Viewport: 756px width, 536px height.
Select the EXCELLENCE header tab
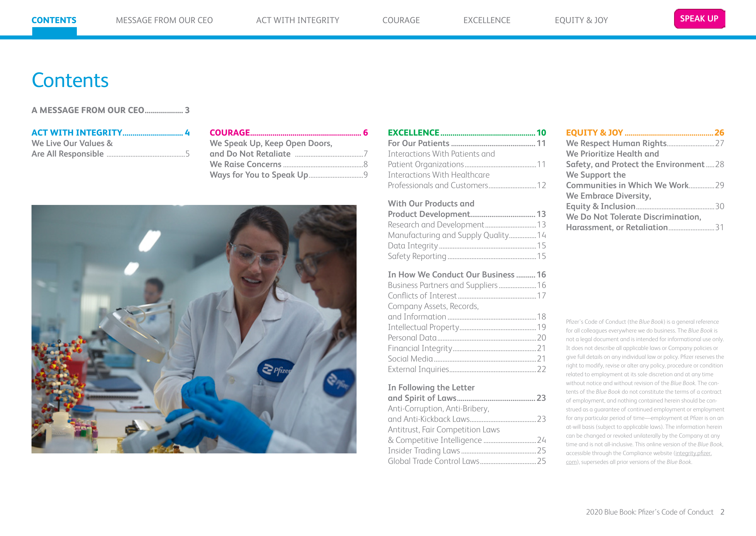(487, 20)
